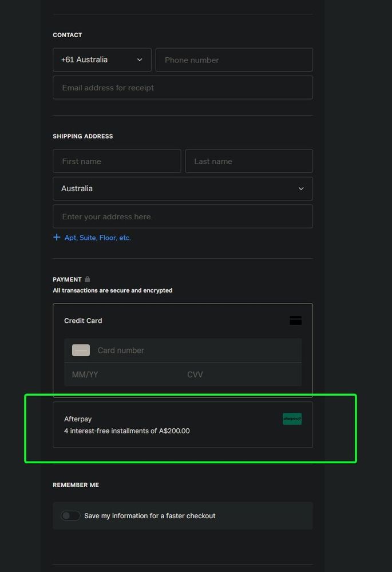392x572 pixels.
Task: Click the Last name field
Action: point(249,161)
